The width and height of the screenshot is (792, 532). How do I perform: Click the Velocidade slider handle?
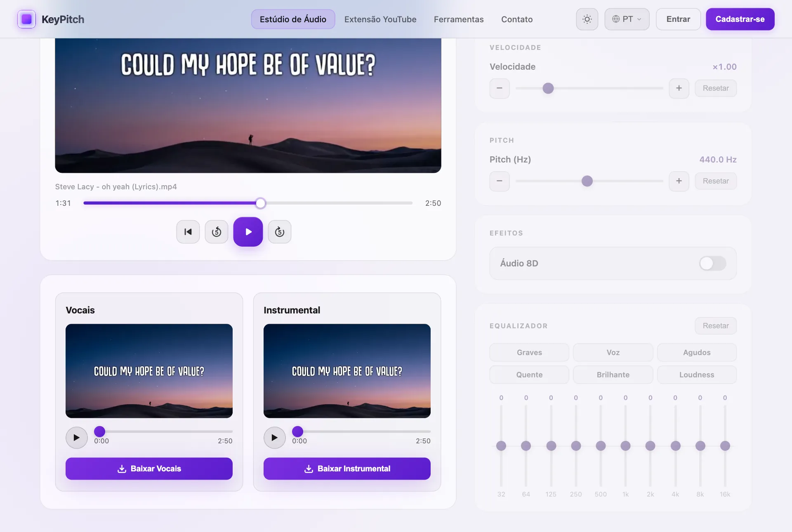click(x=548, y=88)
